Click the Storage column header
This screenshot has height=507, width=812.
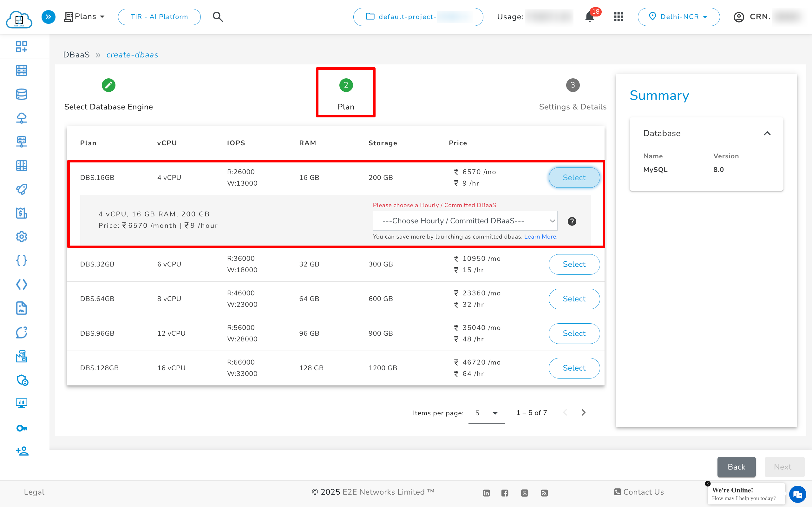click(383, 143)
